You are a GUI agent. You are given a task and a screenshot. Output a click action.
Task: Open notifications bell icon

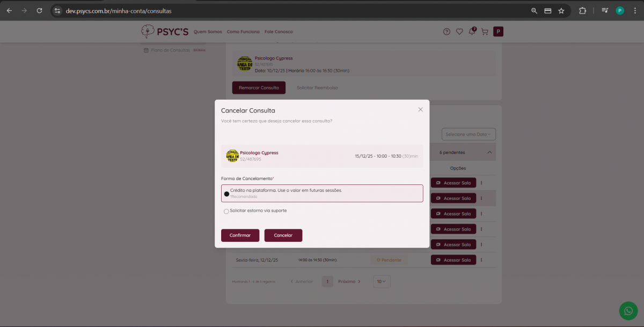click(472, 32)
